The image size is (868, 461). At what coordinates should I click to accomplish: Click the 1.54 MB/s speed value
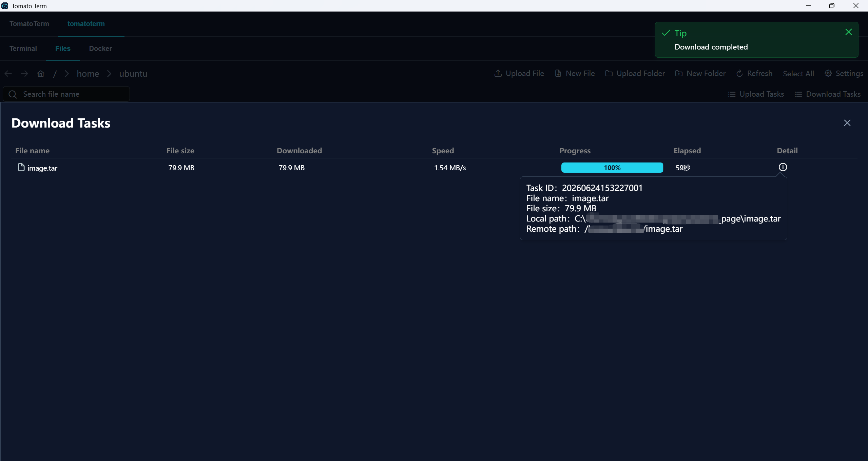click(x=450, y=168)
